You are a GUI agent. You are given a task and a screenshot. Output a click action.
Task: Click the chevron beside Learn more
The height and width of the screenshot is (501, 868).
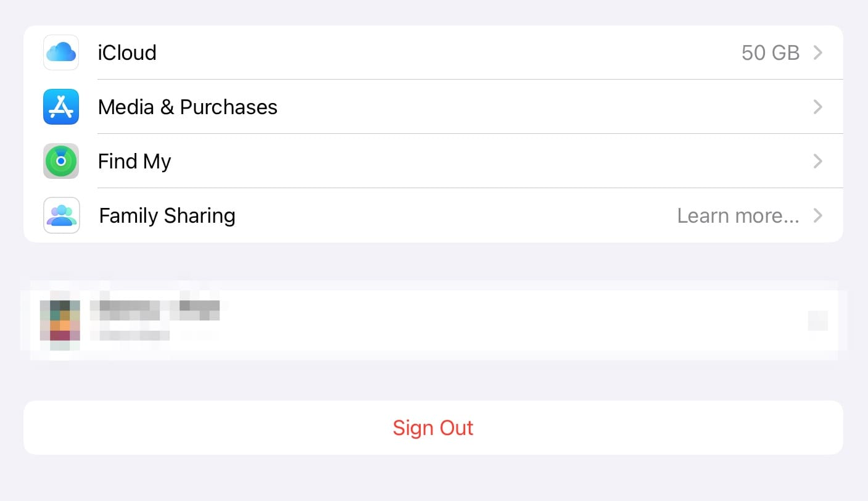click(818, 215)
